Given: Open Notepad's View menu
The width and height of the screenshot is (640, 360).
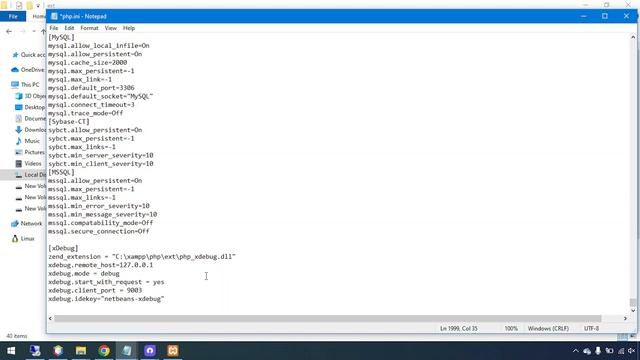Looking at the screenshot, I should [x=111, y=28].
